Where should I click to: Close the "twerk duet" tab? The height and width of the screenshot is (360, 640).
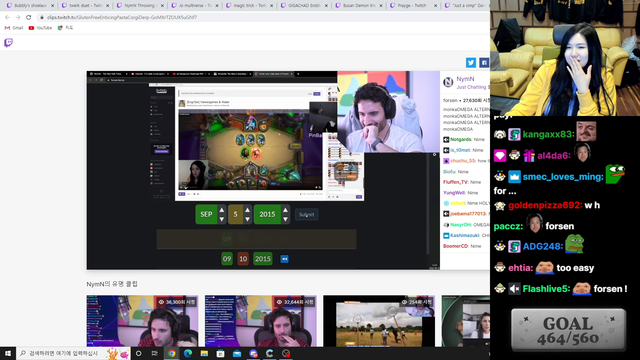[x=107, y=6]
